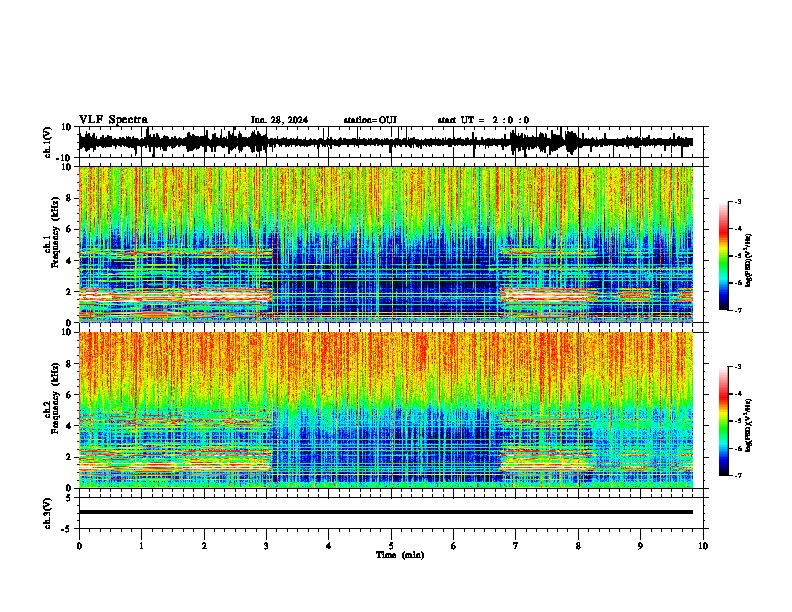Click time axis tick label "0"
This screenshot has width=792, height=612.
[79, 545]
